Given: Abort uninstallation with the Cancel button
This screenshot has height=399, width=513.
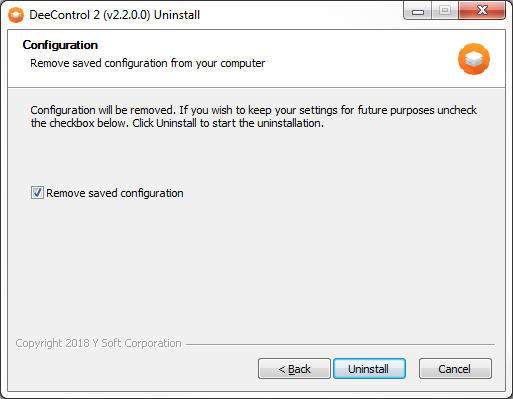Looking at the screenshot, I should coord(455,369).
